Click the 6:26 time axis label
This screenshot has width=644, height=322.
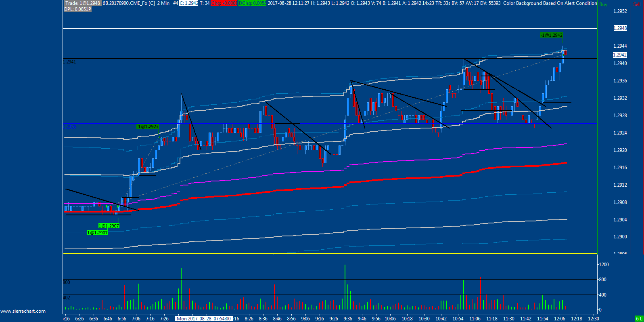point(79,319)
